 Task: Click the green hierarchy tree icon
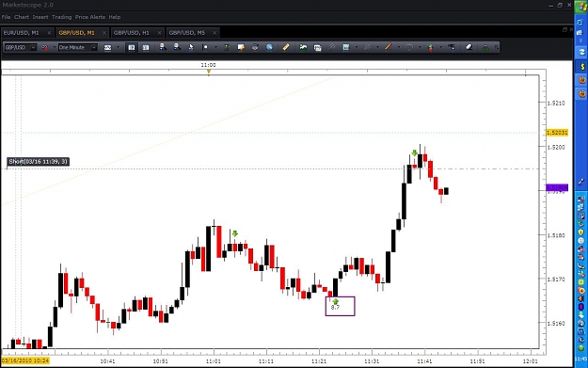point(485,47)
